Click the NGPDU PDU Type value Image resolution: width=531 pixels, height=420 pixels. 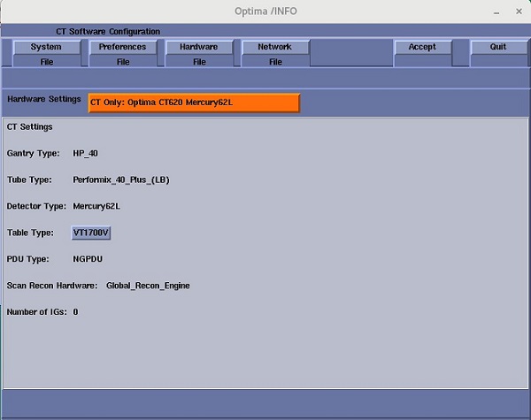(x=88, y=259)
